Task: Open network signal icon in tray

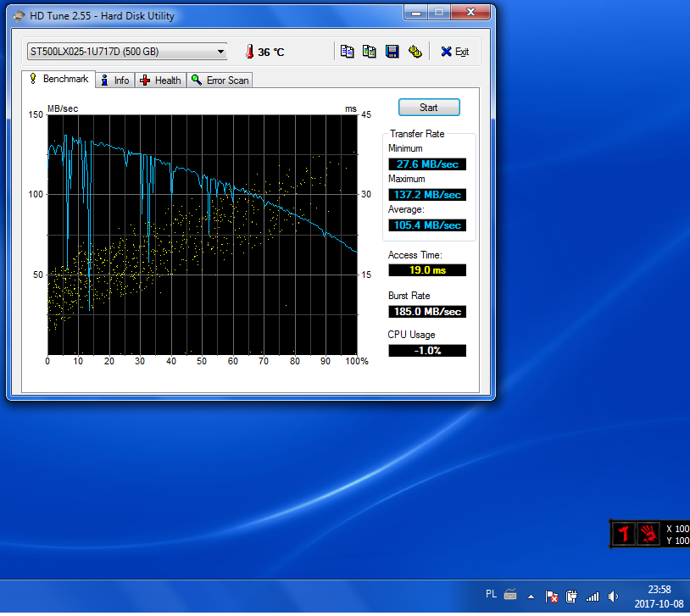Action: tap(593, 597)
